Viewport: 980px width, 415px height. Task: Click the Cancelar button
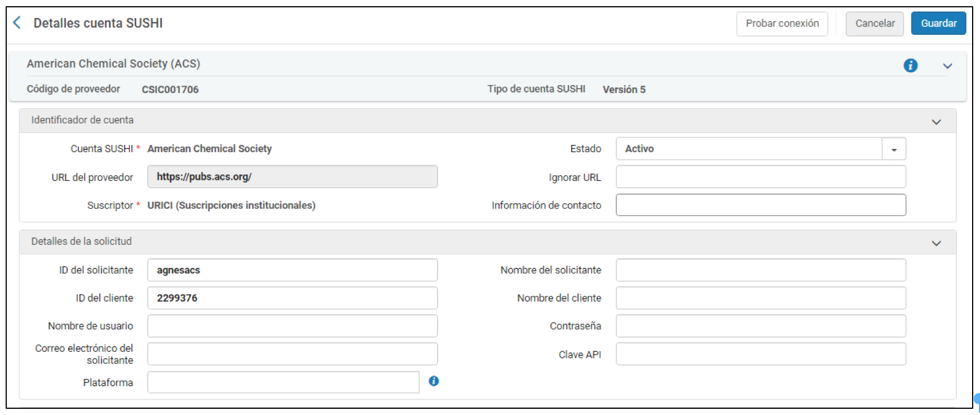tap(875, 24)
